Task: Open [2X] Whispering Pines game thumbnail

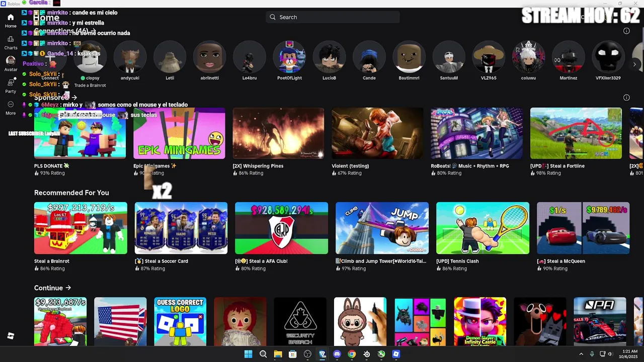Action: pos(278,133)
